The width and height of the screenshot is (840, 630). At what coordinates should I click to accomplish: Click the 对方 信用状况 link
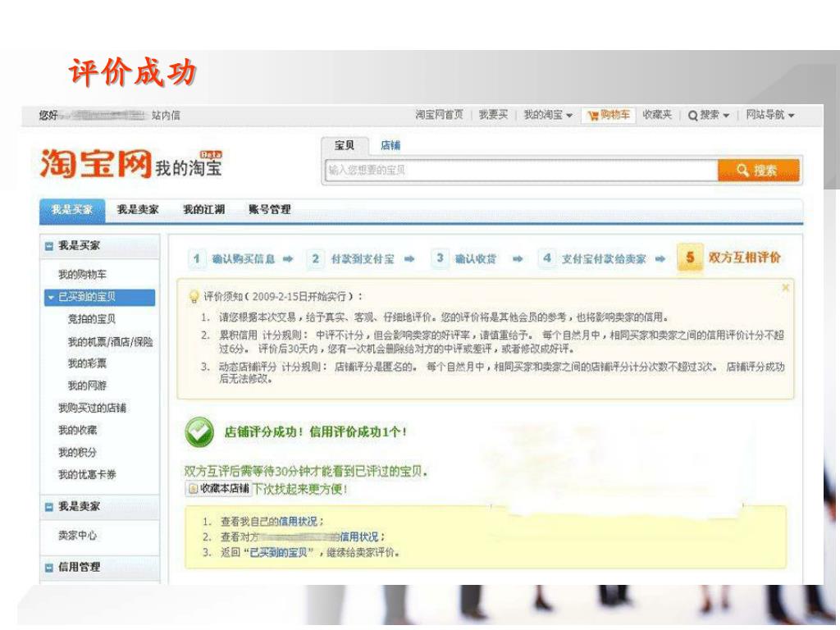[x=359, y=536]
